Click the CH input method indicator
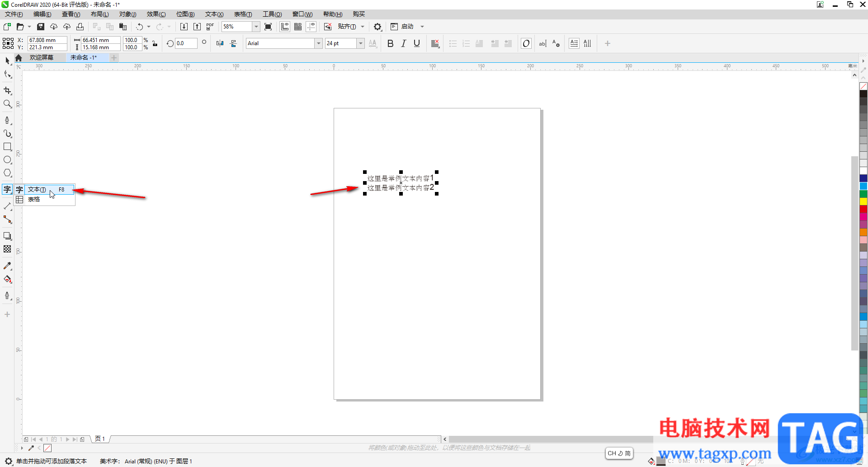 pyautogui.click(x=619, y=453)
